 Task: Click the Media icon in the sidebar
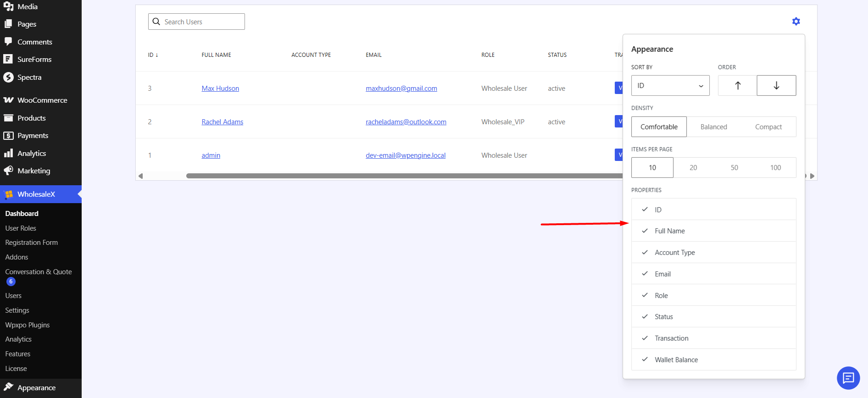(x=8, y=6)
